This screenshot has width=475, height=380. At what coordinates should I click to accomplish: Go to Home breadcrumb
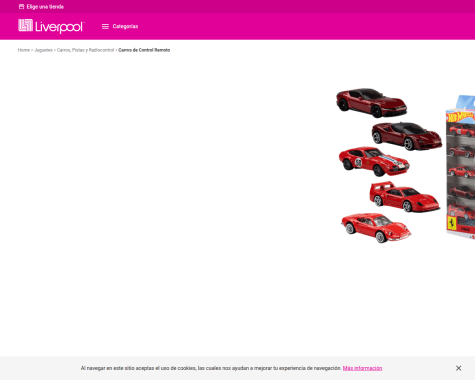click(x=24, y=50)
